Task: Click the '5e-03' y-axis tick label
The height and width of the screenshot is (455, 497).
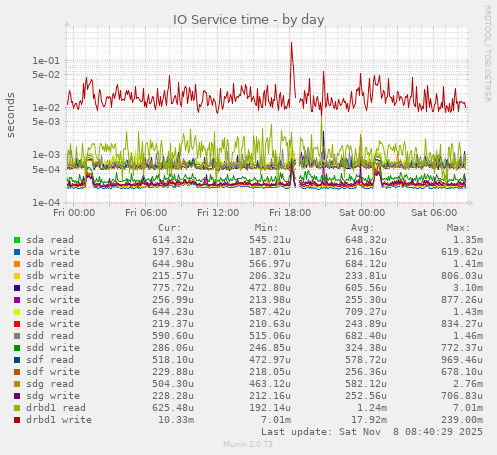Action: (46, 121)
